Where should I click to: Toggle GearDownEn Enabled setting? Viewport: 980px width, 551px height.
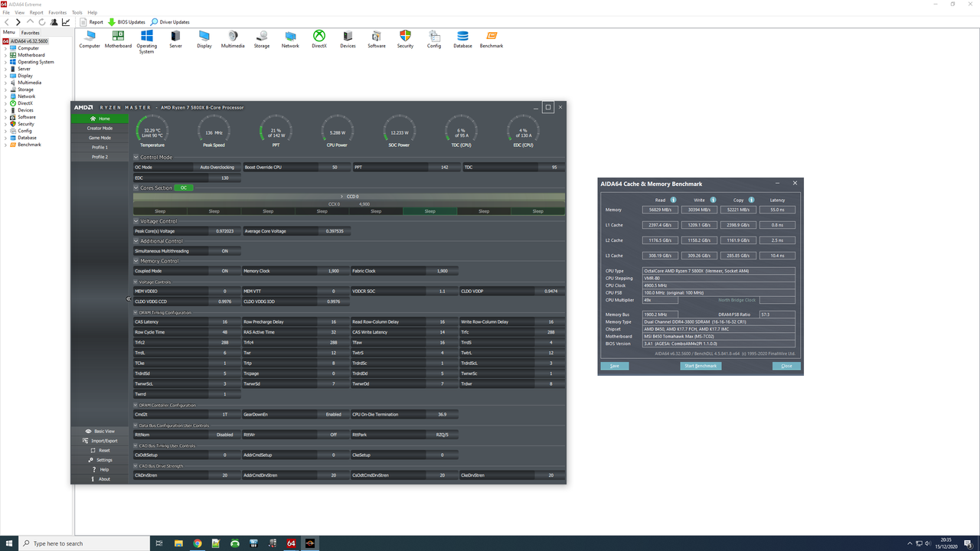333,414
